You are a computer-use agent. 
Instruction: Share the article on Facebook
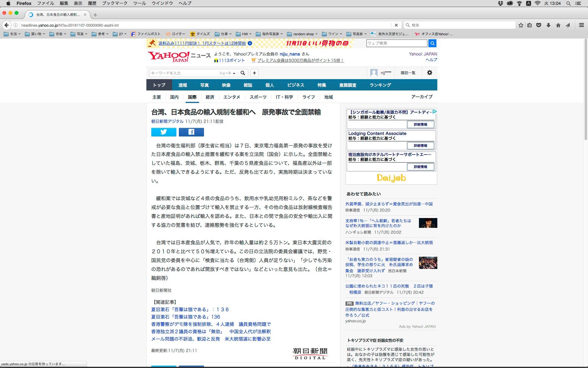pyautogui.click(x=191, y=132)
